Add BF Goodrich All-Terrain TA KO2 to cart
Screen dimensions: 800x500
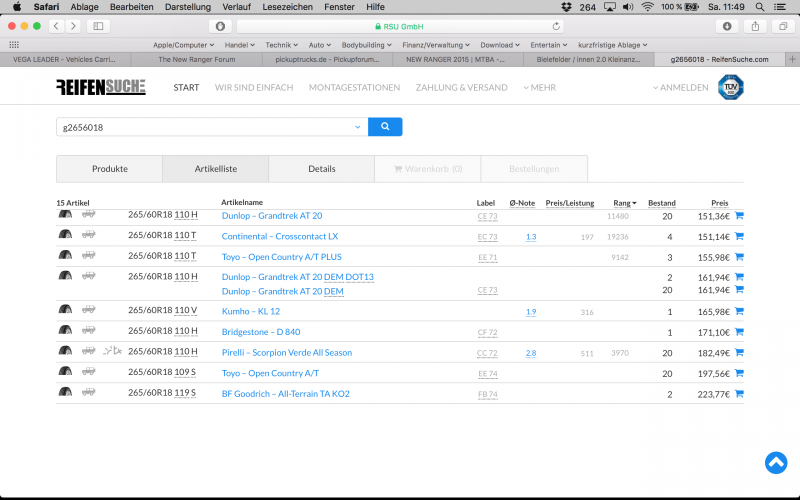[x=739, y=394]
